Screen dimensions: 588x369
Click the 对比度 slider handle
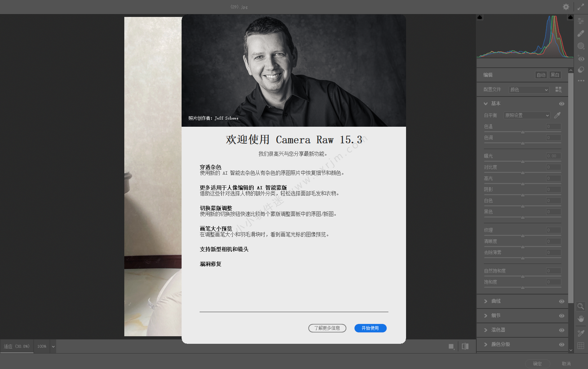pyautogui.click(x=523, y=173)
